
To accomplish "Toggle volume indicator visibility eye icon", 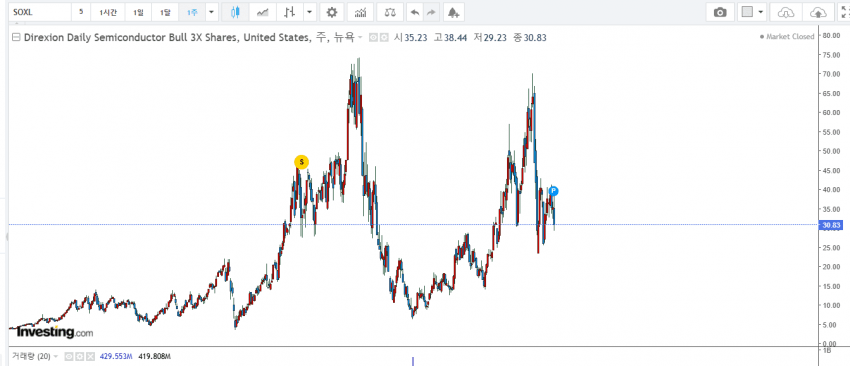I will 69,356.
